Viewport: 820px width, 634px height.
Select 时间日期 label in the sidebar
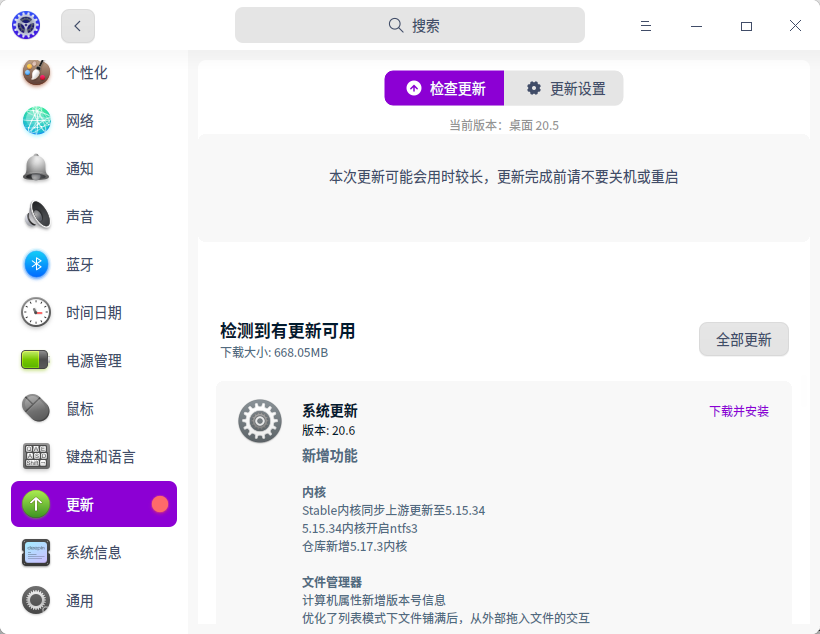coord(94,313)
